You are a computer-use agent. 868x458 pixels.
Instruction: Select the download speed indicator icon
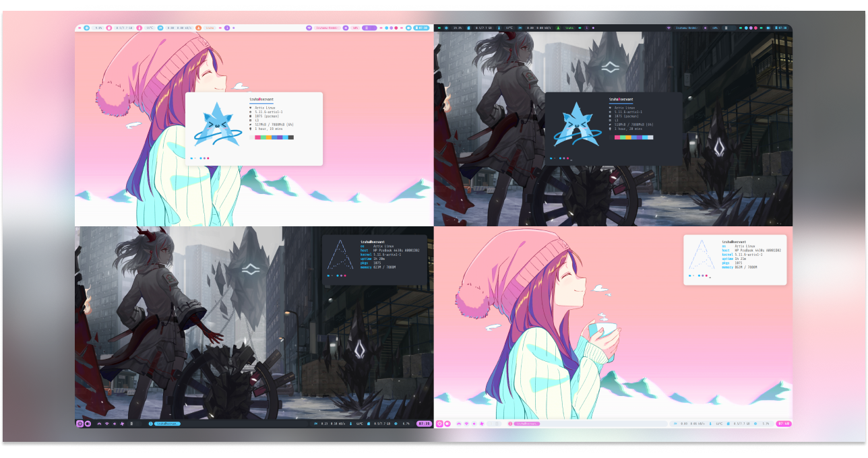(x=159, y=29)
